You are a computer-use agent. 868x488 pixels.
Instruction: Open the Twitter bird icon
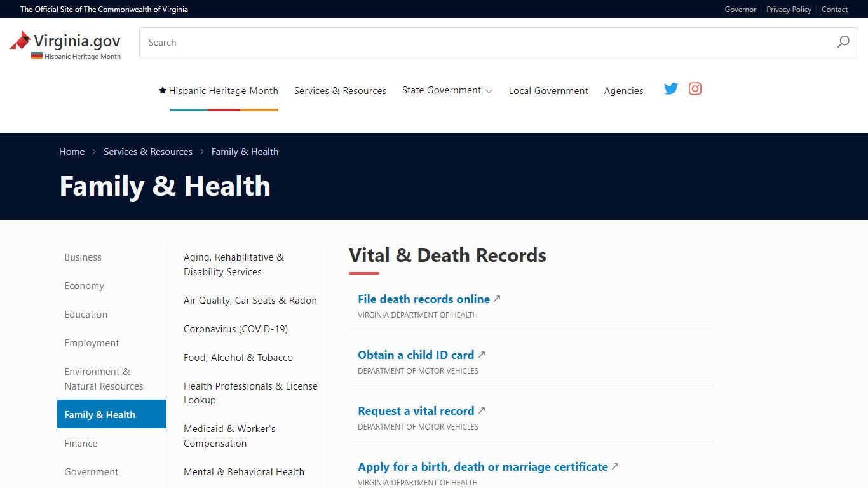point(671,89)
